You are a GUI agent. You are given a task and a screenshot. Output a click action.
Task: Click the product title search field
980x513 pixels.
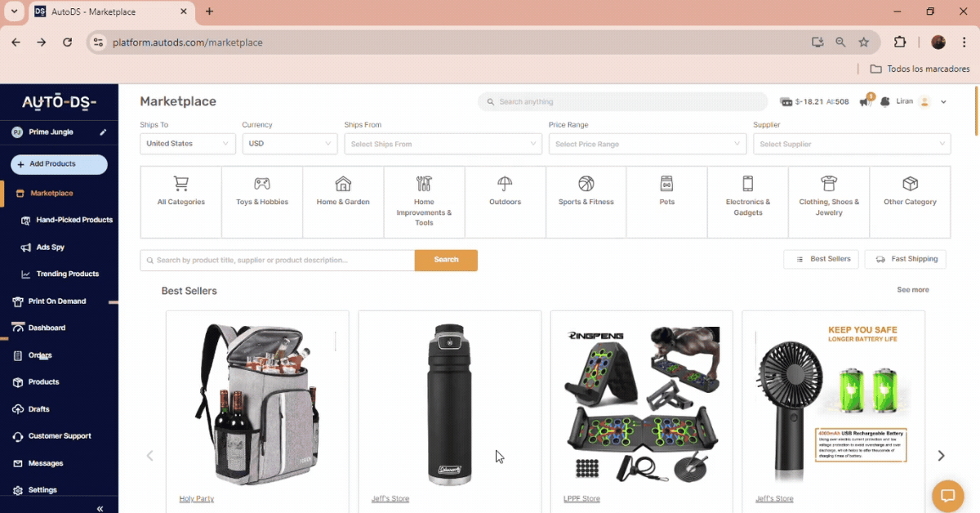point(278,260)
